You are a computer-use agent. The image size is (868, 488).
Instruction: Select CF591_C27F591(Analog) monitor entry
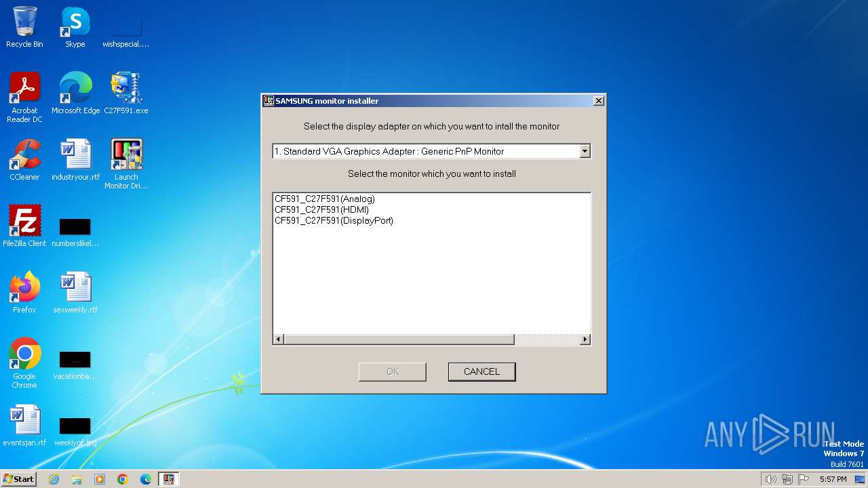click(x=325, y=199)
